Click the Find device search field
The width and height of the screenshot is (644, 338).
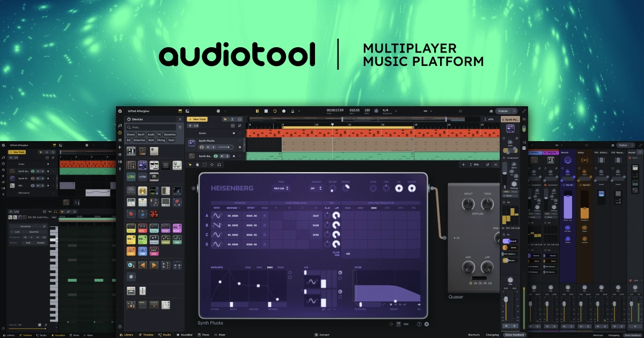coord(151,127)
